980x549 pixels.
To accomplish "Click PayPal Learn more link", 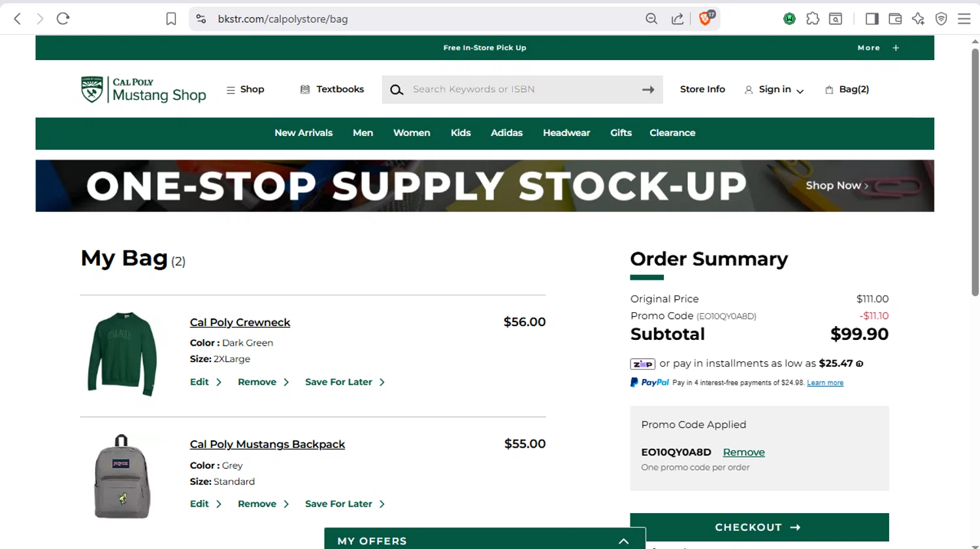I will click(825, 383).
